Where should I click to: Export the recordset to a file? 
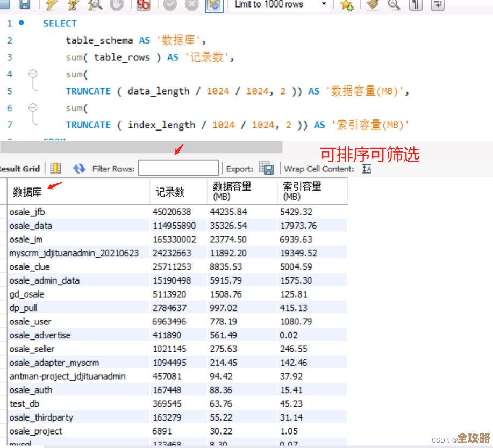[x=267, y=168]
